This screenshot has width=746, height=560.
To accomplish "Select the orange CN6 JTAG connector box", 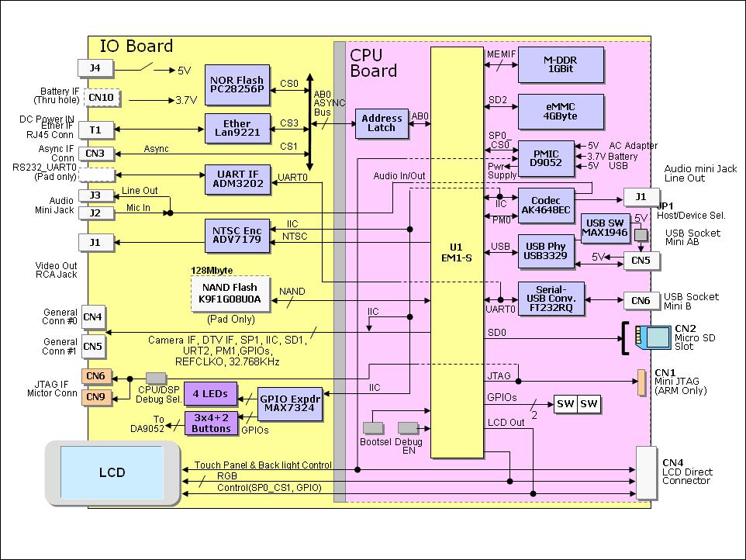I will [x=96, y=376].
